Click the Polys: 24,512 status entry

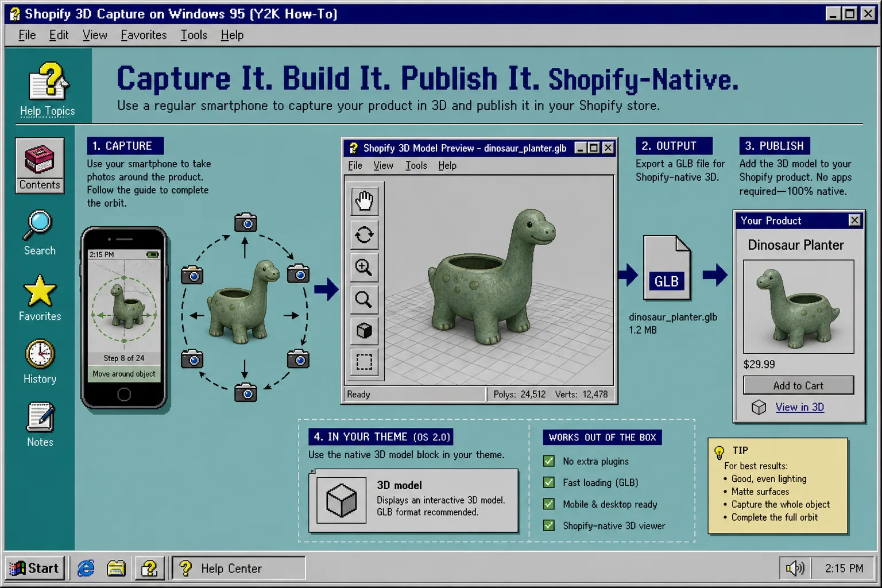[519, 394]
